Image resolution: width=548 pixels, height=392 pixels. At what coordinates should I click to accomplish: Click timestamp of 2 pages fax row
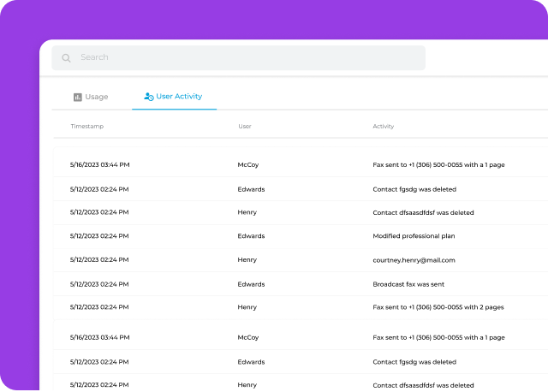[99, 307]
